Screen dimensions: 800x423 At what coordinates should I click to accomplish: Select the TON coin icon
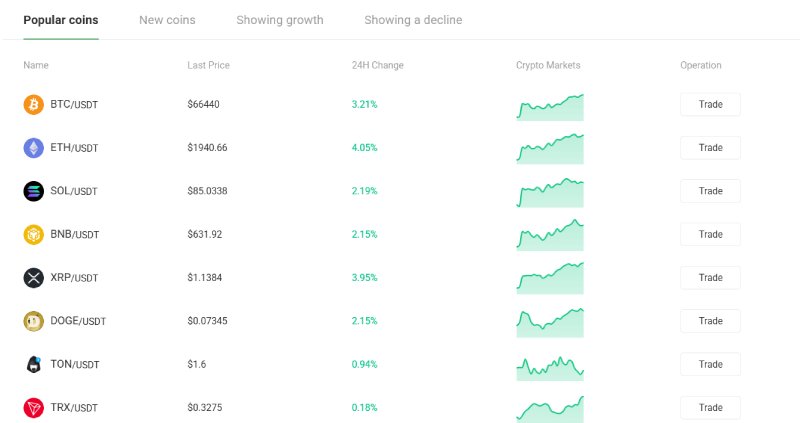(34, 364)
